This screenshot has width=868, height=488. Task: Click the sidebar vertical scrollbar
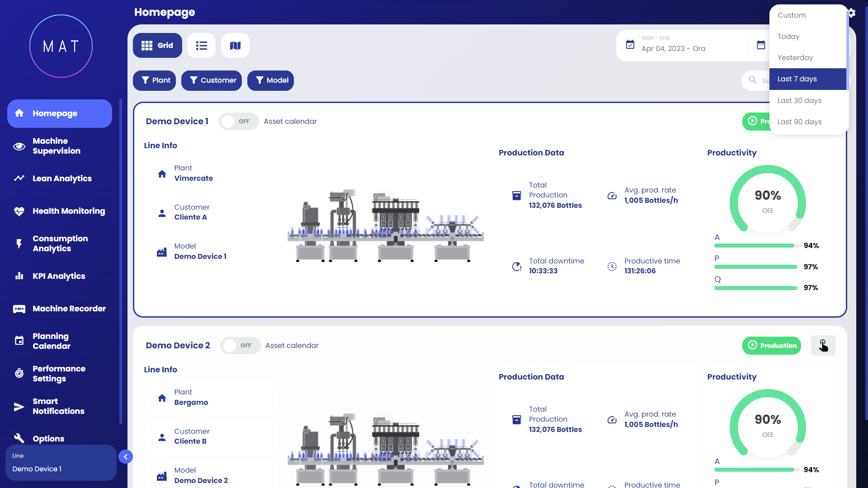[x=121, y=261]
